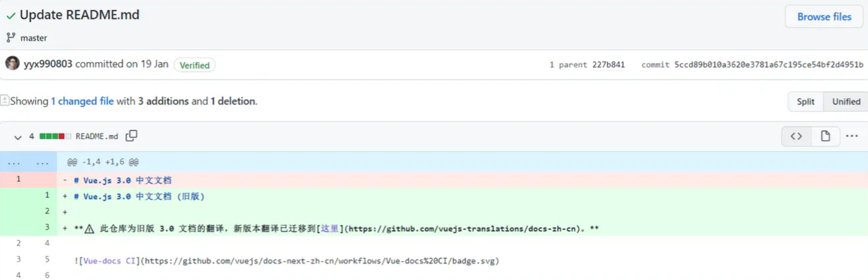Copy the README.md file path

point(132,136)
